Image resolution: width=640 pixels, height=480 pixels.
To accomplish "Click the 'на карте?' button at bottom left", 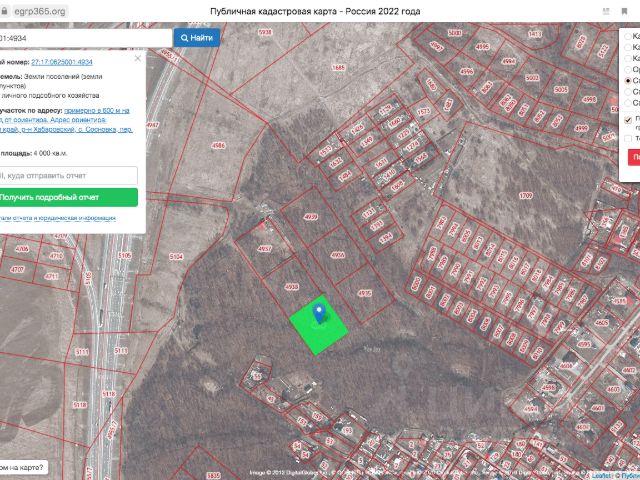I will [23, 467].
